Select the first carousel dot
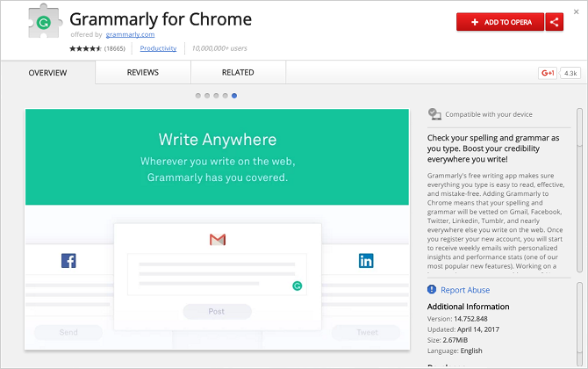This screenshot has width=588, height=369. (198, 96)
